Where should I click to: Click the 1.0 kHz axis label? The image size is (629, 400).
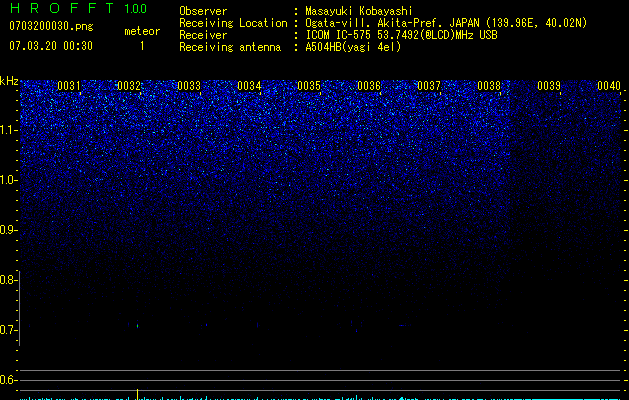8,180
